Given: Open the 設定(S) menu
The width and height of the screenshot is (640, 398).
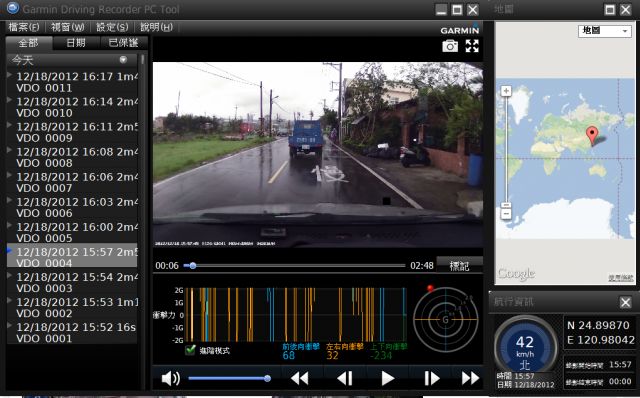Looking at the screenshot, I should [112, 27].
